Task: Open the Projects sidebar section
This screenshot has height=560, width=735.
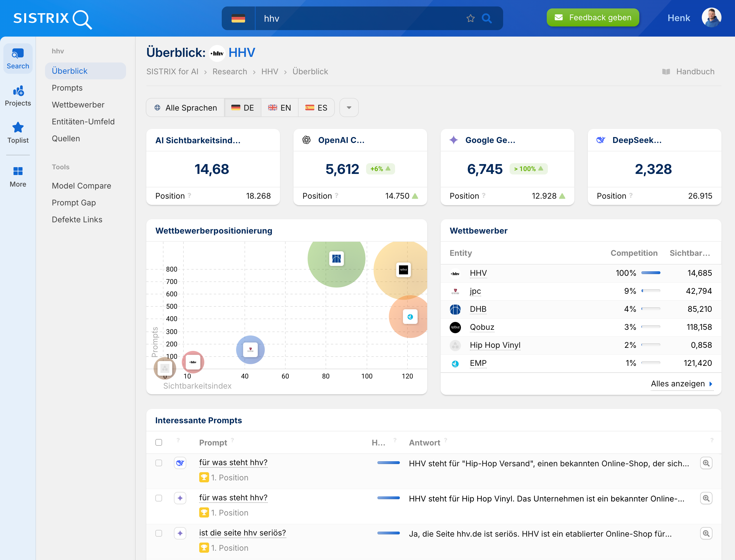Action: [x=18, y=96]
